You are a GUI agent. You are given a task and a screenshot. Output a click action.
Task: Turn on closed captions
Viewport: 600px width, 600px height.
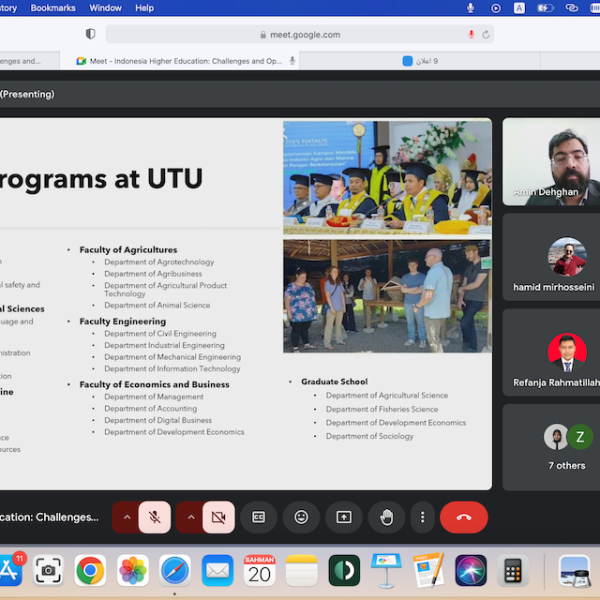258,517
